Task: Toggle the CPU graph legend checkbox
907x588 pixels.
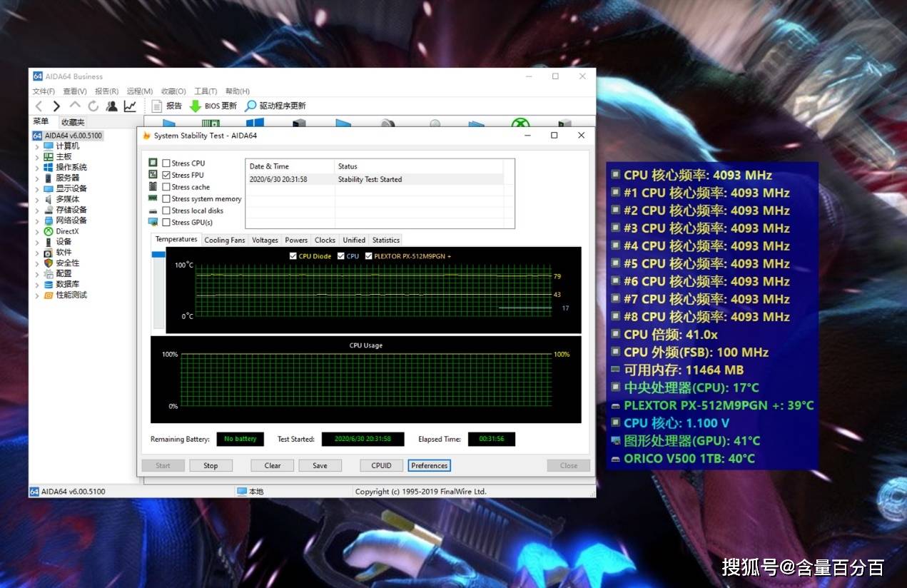Action: click(x=341, y=256)
